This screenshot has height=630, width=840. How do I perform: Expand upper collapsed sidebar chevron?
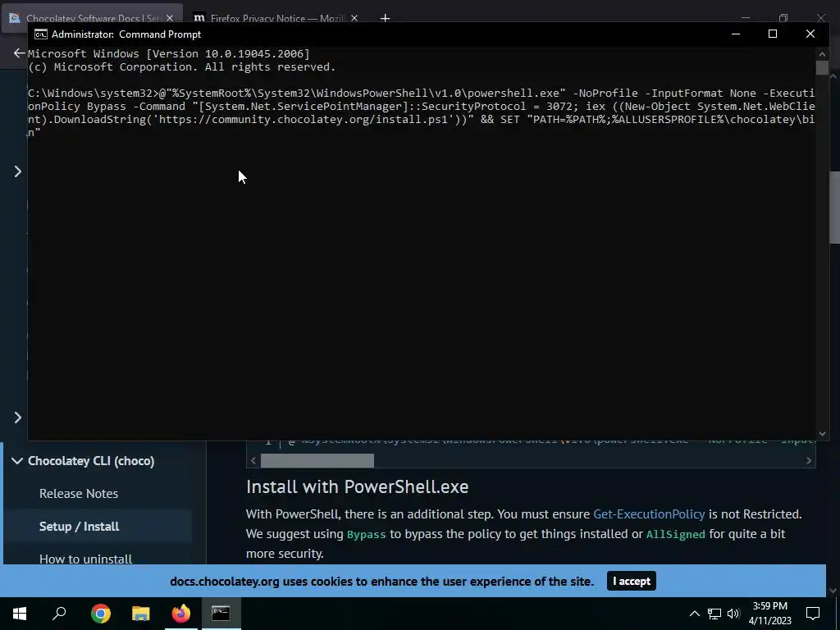coord(18,171)
